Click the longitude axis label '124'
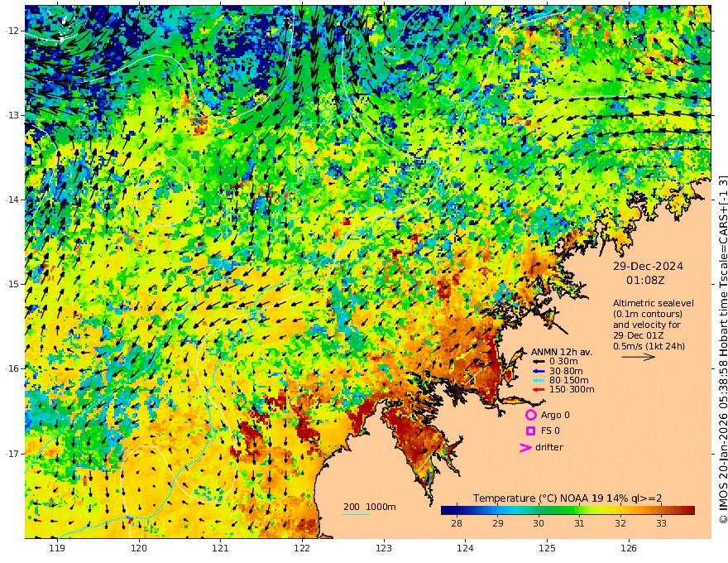The width and height of the screenshot is (728, 563). click(x=466, y=549)
